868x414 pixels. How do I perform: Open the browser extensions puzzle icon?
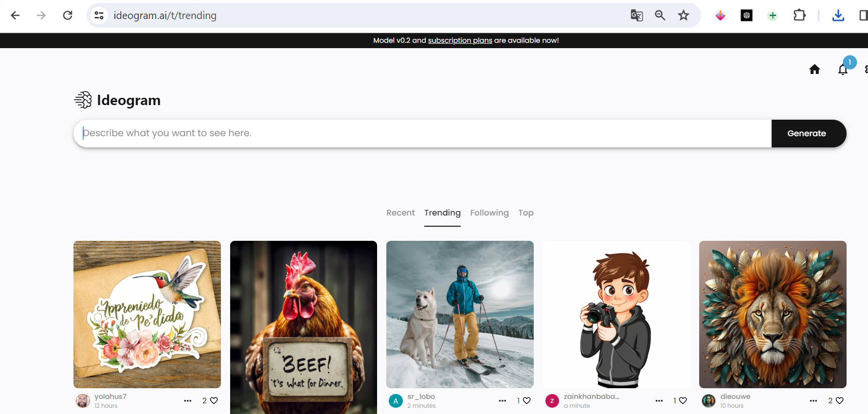pyautogui.click(x=799, y=16)
